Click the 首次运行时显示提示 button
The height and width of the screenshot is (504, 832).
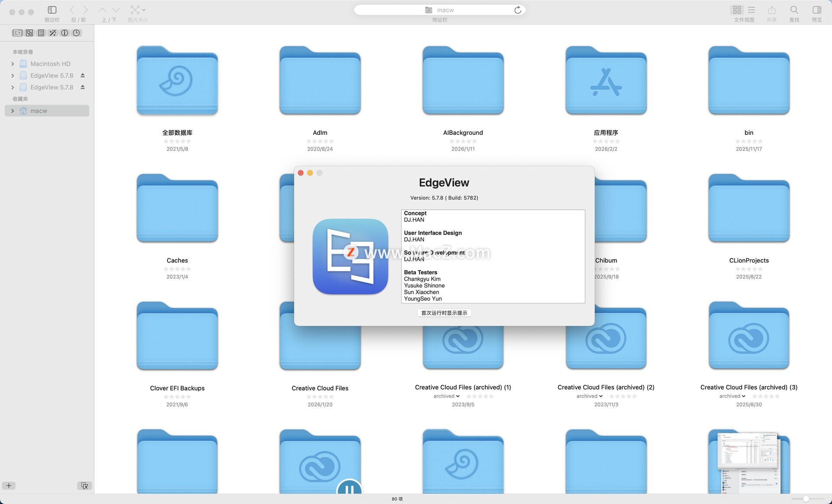point(444,313)
